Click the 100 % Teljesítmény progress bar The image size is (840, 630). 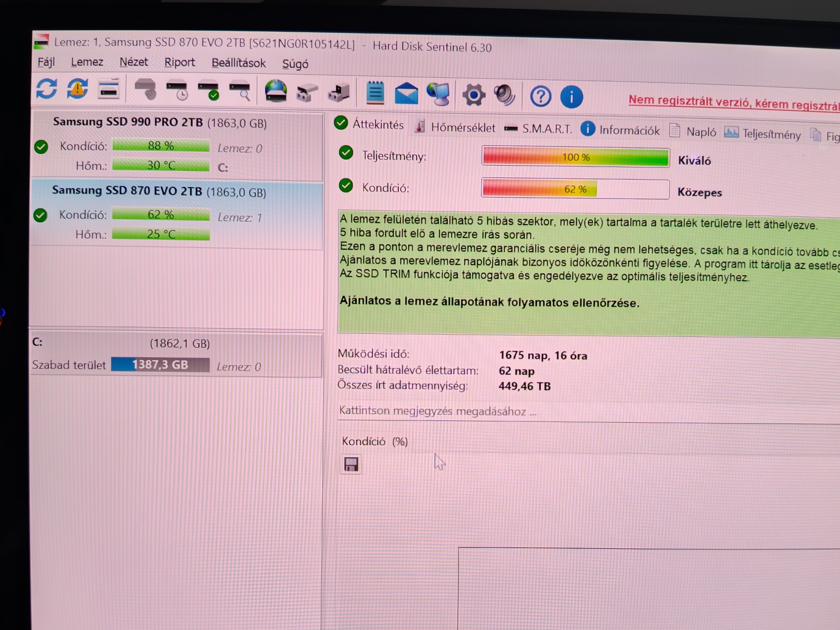click(575, 157)
